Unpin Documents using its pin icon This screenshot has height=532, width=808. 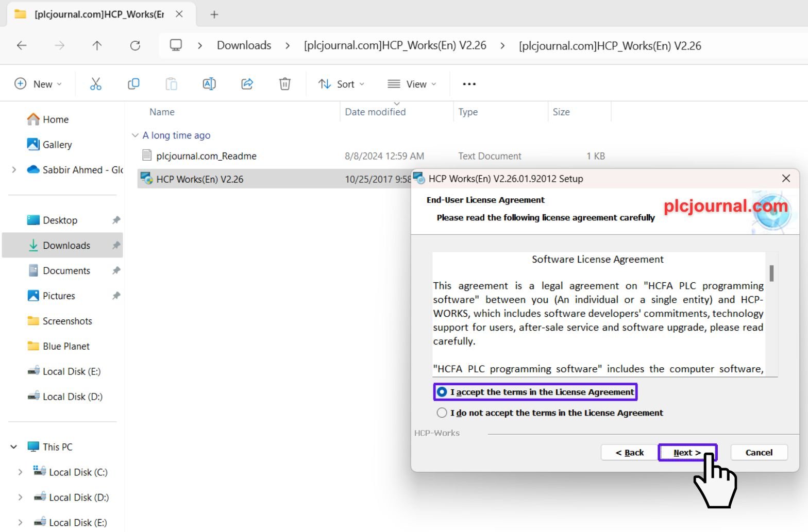coord(116,271)
